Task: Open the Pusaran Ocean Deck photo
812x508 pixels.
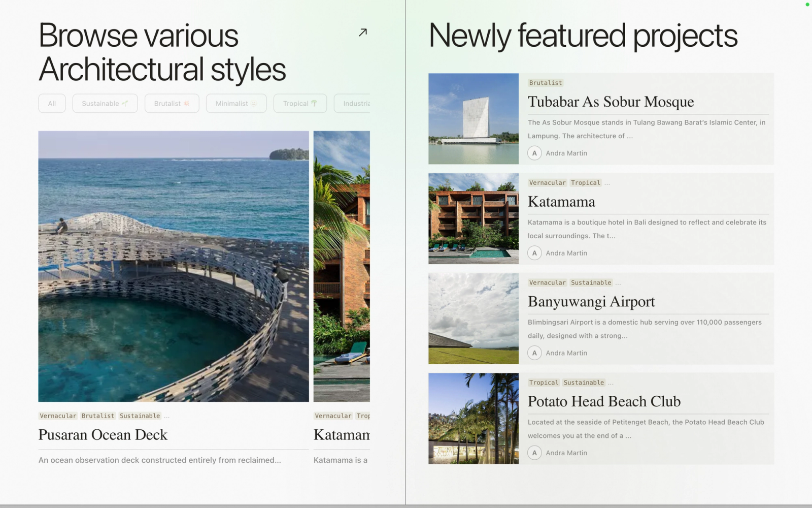Action: [174, 266]
